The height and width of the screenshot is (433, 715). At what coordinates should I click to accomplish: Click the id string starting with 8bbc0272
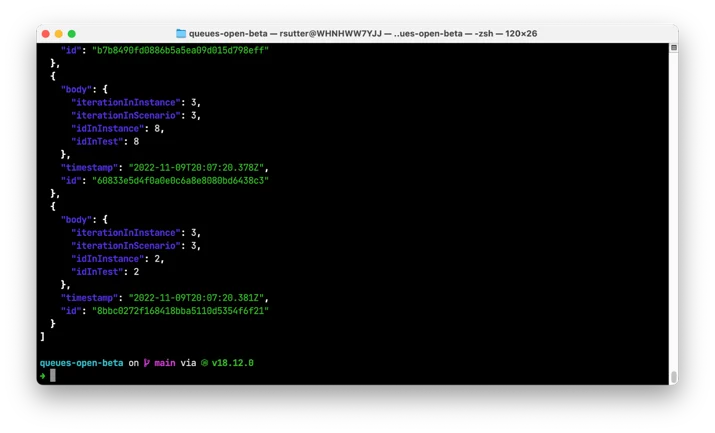pos(181,311)
